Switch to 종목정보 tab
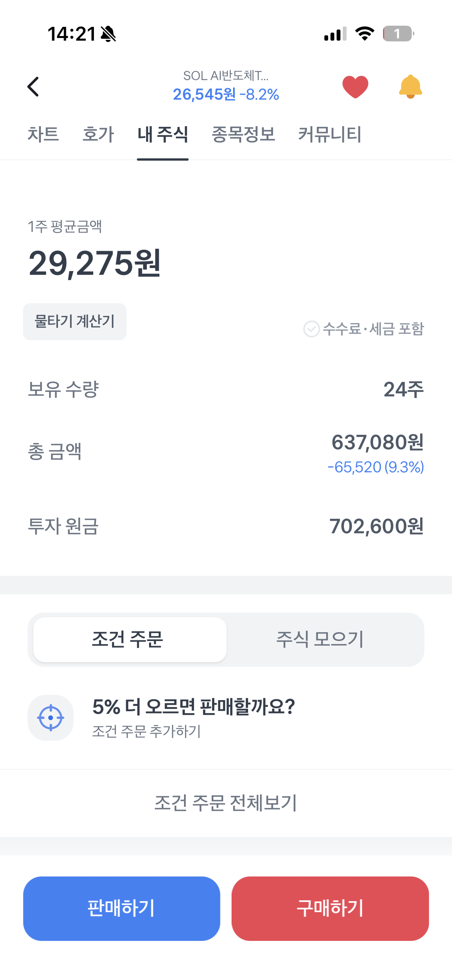Screen dimensions: 452x980 243,135
